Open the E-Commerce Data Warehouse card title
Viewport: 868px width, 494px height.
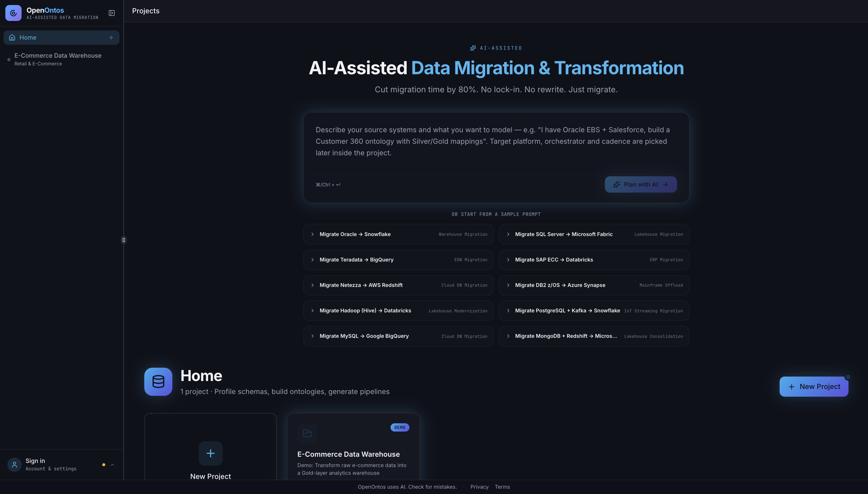[348, 454]
